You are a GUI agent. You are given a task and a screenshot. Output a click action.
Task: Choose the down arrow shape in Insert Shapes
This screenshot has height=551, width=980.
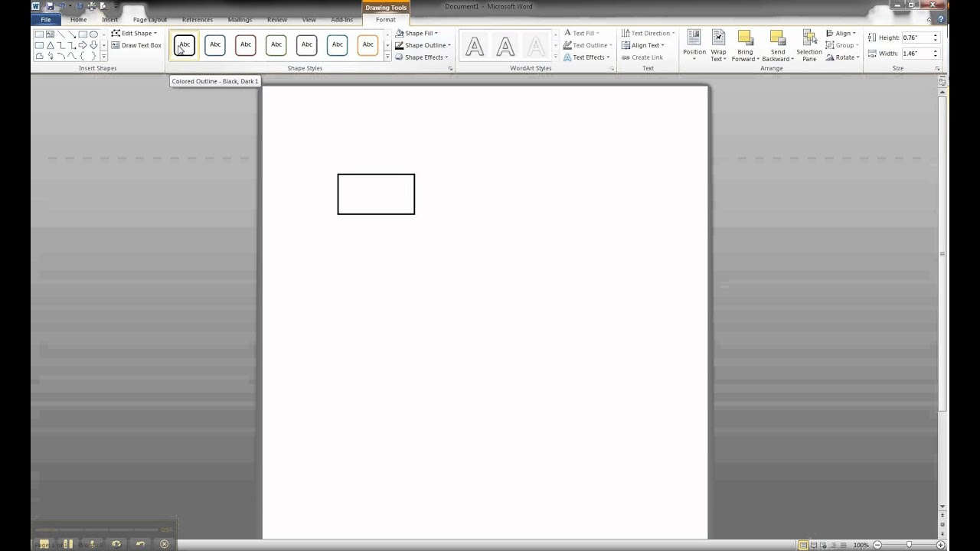point(93,45)
